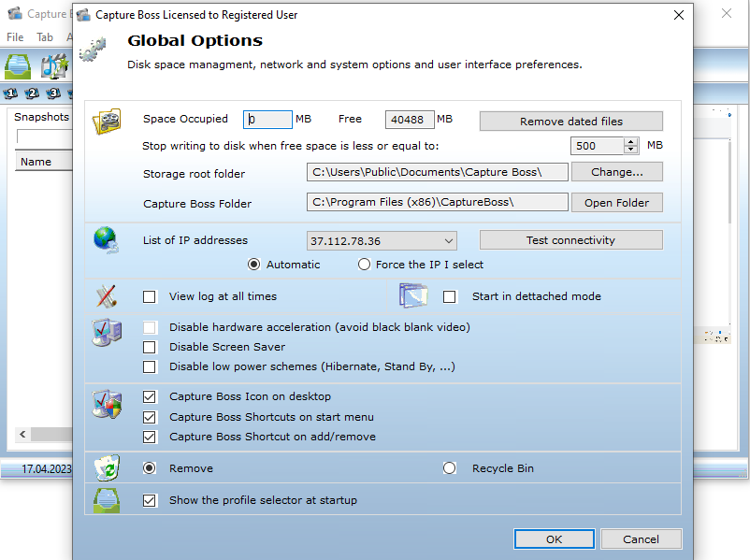Viewport: 750px width, 560px height.
Task: Click the Capture Boss Folder path field
Action: [437, 202]
